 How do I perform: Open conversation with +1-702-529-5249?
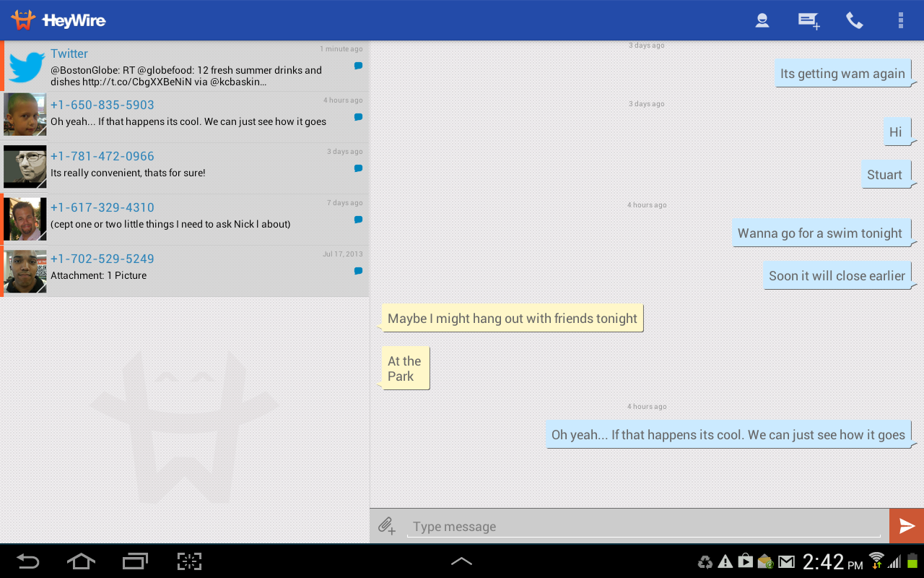[185, 271]
